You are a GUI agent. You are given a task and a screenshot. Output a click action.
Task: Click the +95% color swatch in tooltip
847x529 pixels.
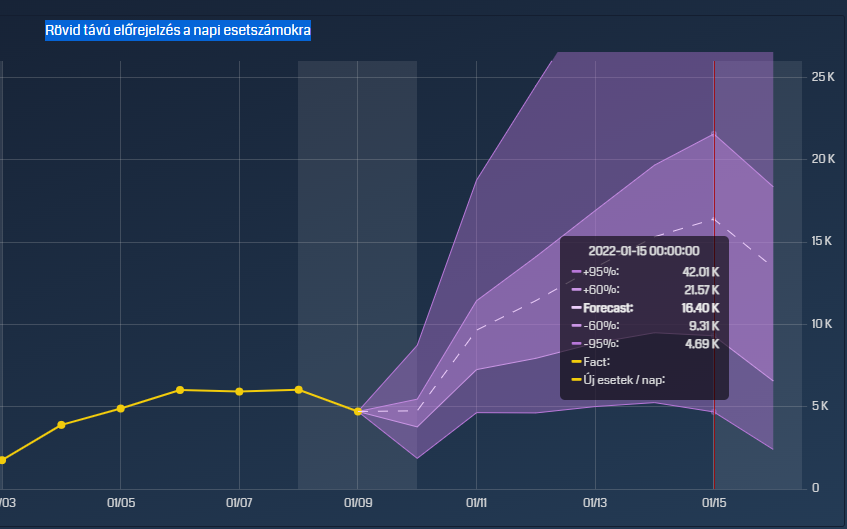click(x=576, y=271)
